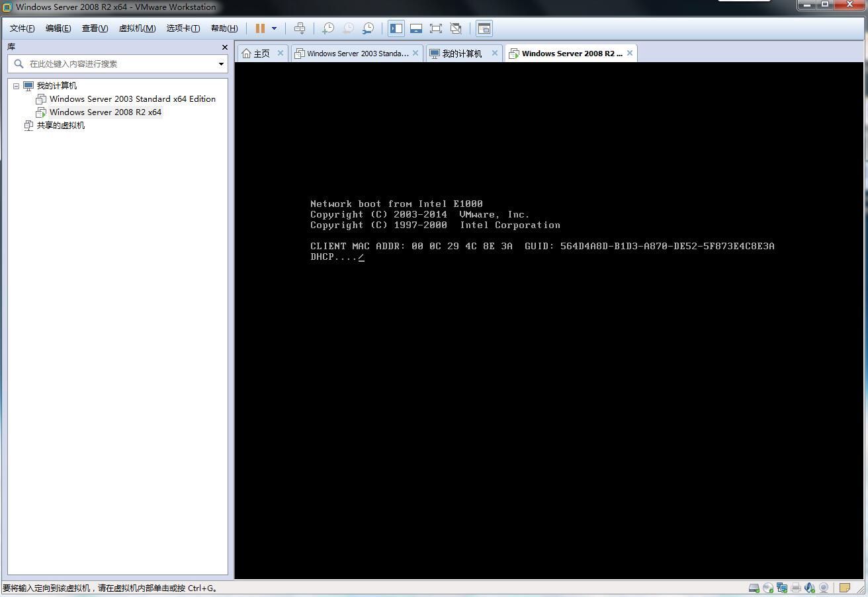Select Windows Server 2003 Standard x64 Edition VM

132,99
